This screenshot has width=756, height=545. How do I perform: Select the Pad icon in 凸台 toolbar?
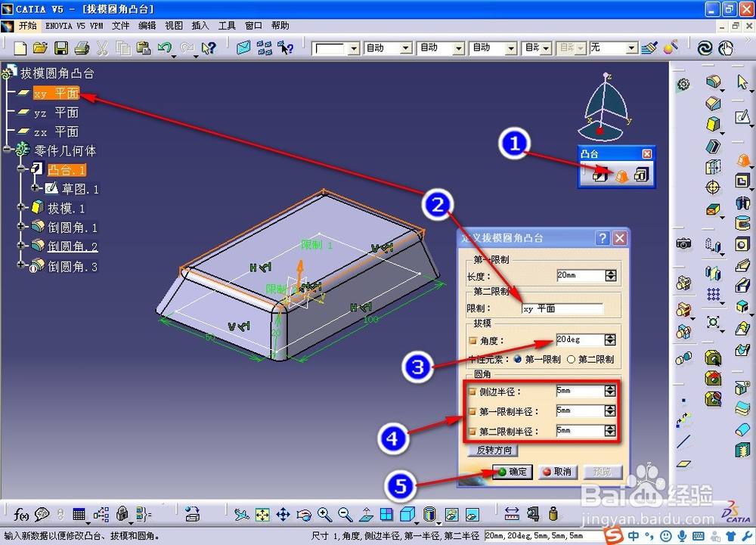click(601, 175)
